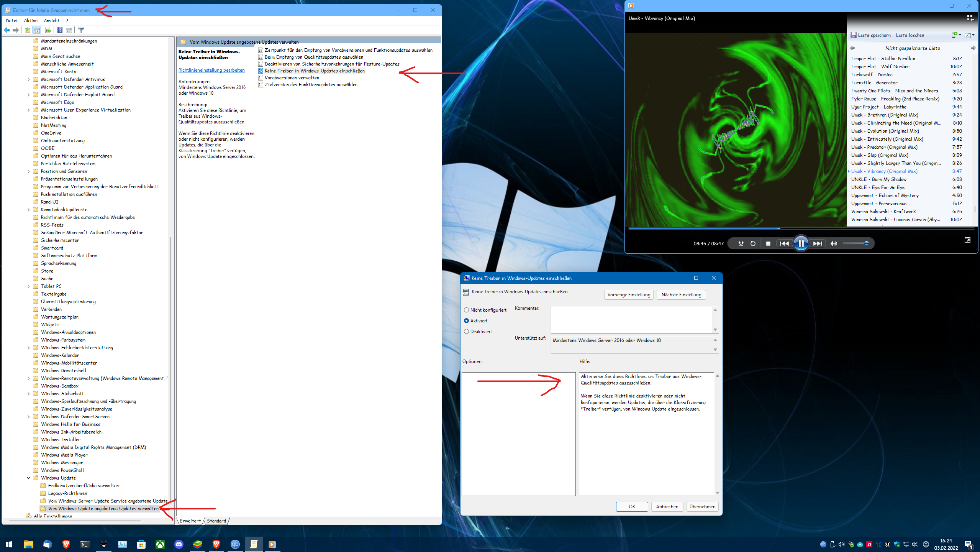Click the export list toolbar icon
This screenshot has width=980, height=552.
pos(48,30)
